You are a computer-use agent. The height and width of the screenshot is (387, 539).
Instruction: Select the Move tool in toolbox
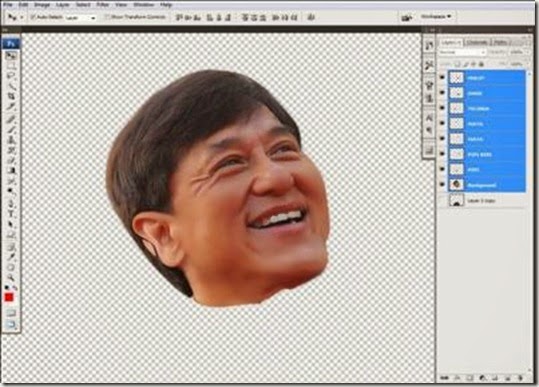[x=11, y=55]
